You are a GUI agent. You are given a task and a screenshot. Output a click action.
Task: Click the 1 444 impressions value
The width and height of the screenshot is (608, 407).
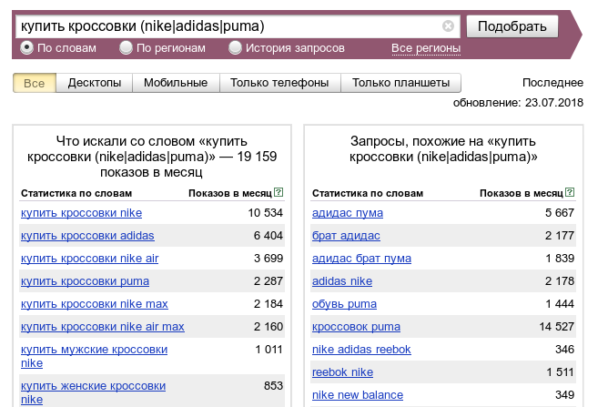(560, 304)
